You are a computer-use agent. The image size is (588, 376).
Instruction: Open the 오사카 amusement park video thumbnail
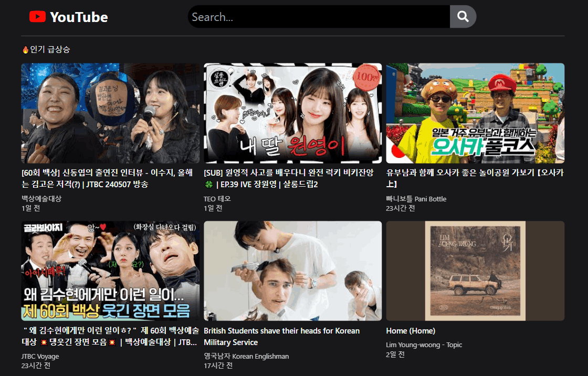(x=475, y=113)
